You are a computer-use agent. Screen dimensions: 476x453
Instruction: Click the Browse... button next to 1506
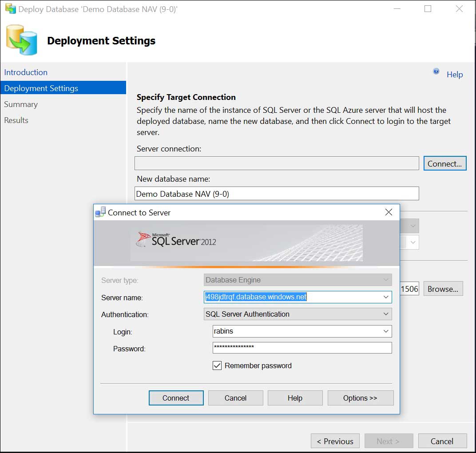[443, 288]
